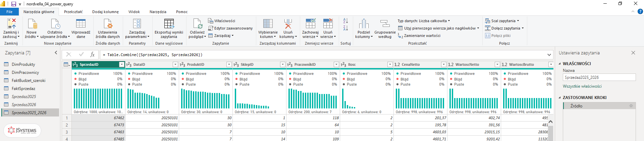
Task: Click Grupowanie według icon
Action: (x=385, y=24)
